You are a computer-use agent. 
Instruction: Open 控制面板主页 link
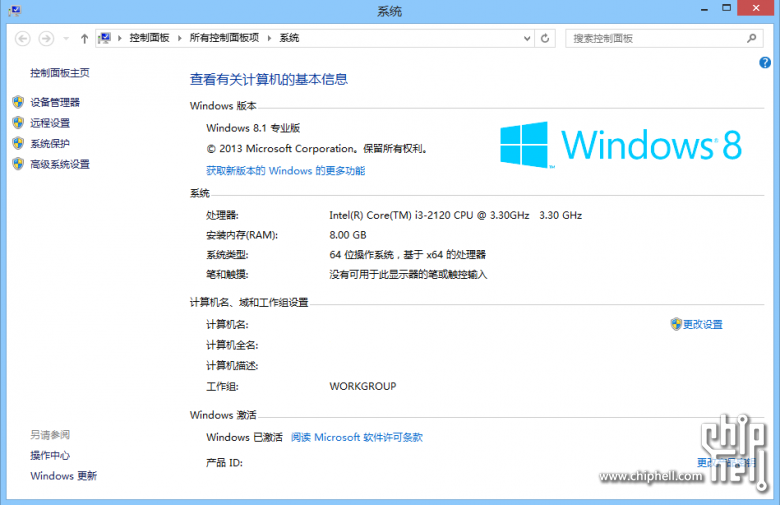pyautogui.click(x=60, y=73)
